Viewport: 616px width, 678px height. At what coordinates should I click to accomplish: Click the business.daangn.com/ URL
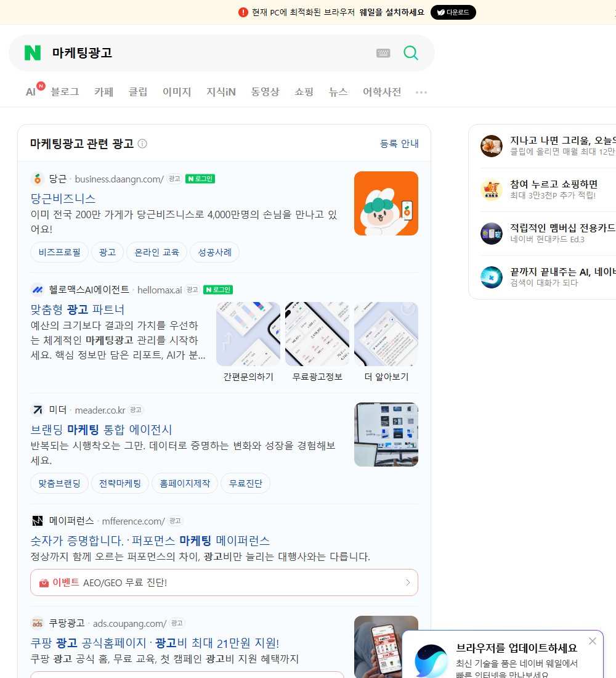pyautogui.click(x=120, y=179)
